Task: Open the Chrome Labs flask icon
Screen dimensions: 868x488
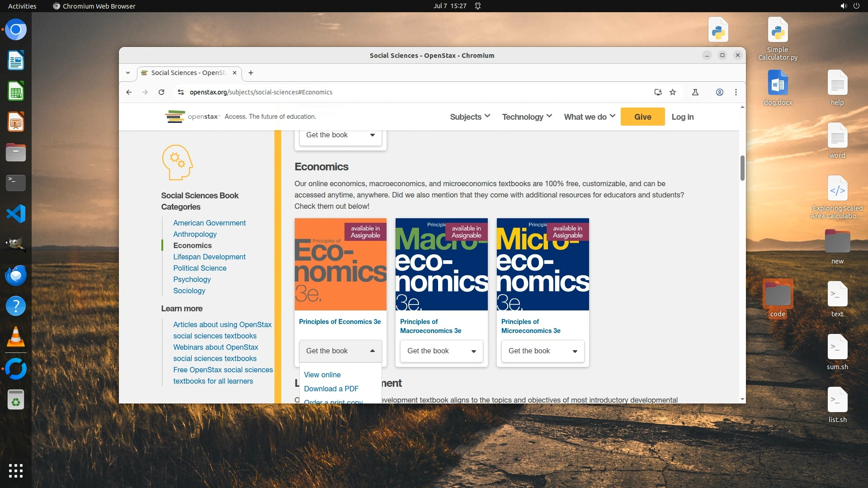Action: click(695, 92)
